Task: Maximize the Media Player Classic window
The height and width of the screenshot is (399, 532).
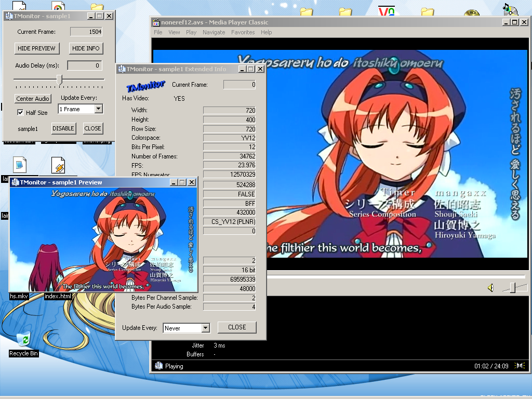Action: [515, 22]
